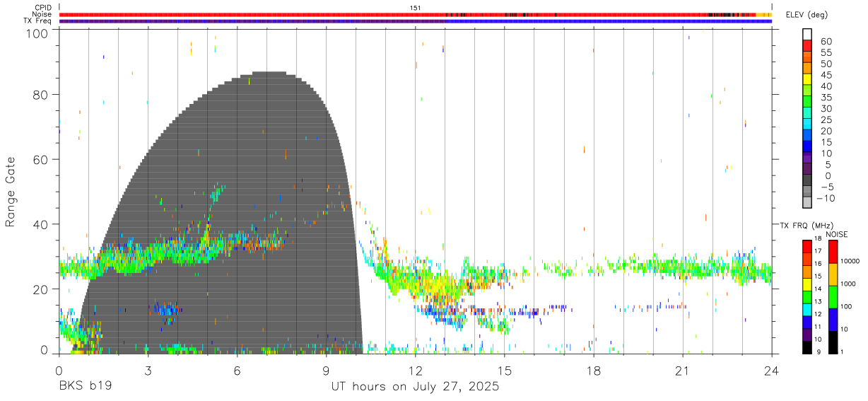Click the Range Gate y-axis title
The width and height of the screenshot is (868, 401).
point(11,192)
